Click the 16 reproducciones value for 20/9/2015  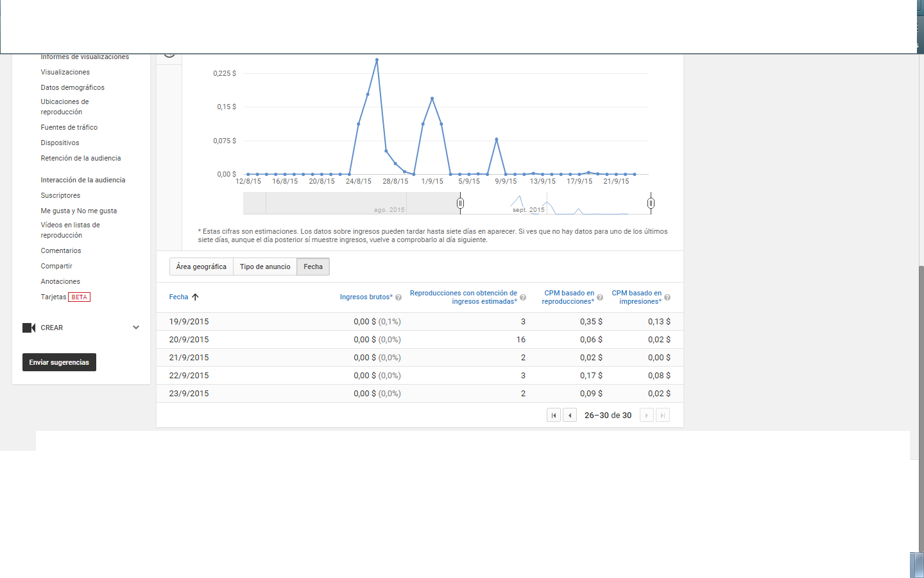point(521,340)
